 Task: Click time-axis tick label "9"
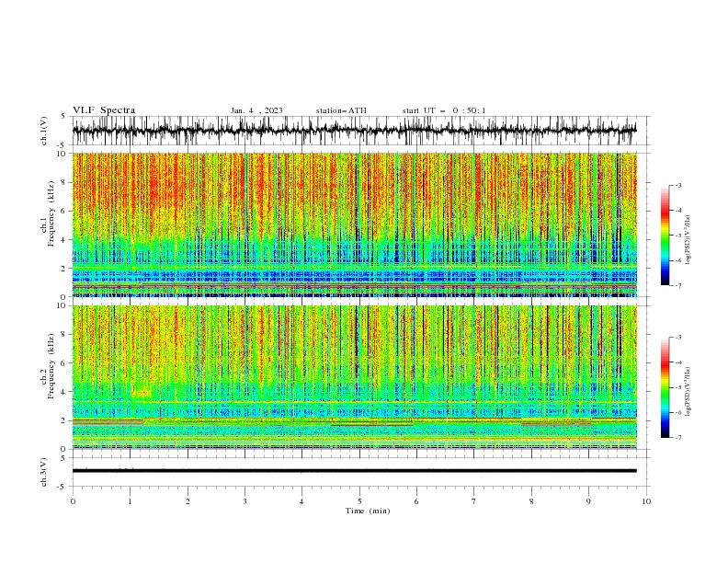(588, 501)
